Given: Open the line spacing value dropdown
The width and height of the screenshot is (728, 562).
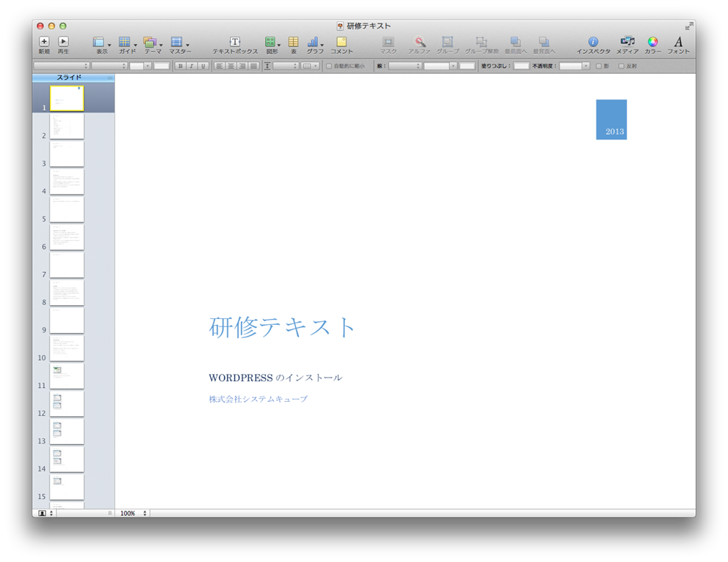Looking at the screenshot, I should (286, 66).
